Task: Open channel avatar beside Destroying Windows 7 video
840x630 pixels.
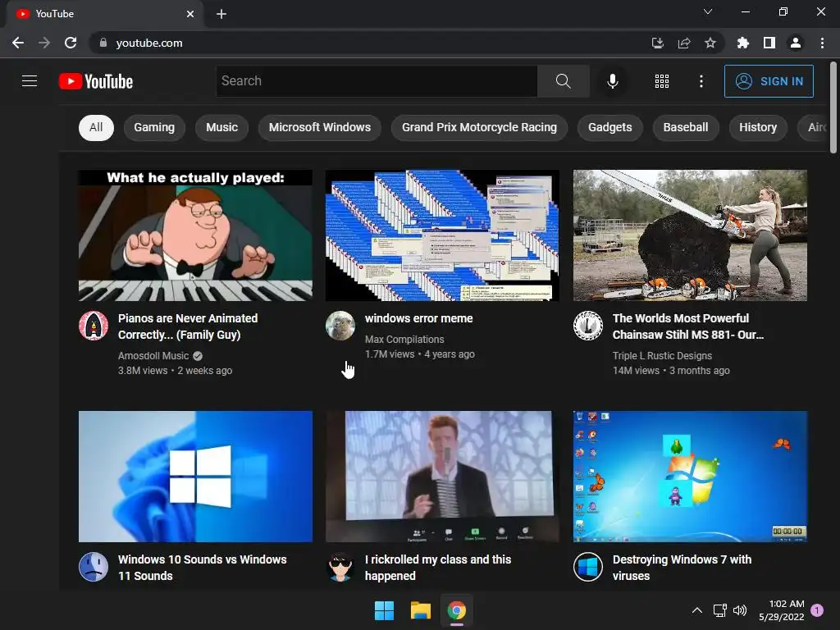Action: point(588,567)
